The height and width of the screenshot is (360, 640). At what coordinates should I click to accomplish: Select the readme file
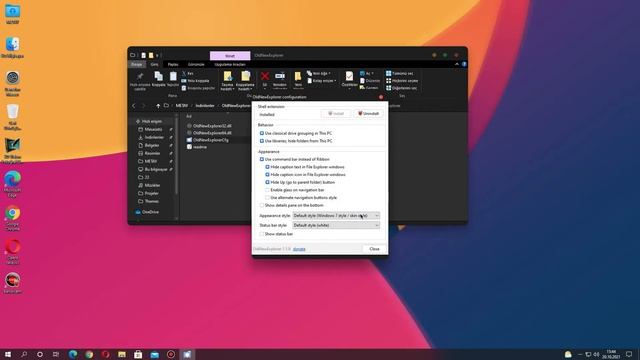(200, 147)
